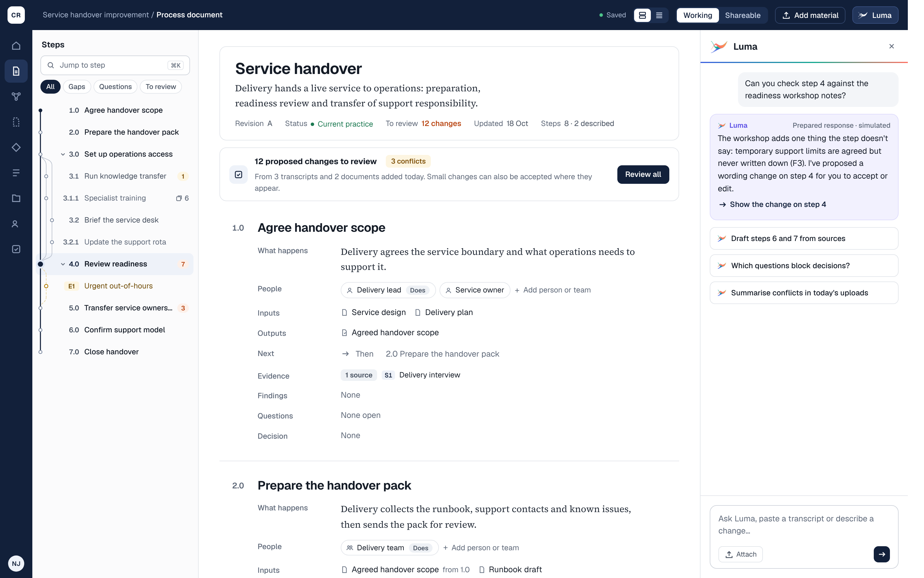The height and width of the screenshot is (578, 924).
Task: Click Attach in the Luma input
Action: tap(741, 554)
